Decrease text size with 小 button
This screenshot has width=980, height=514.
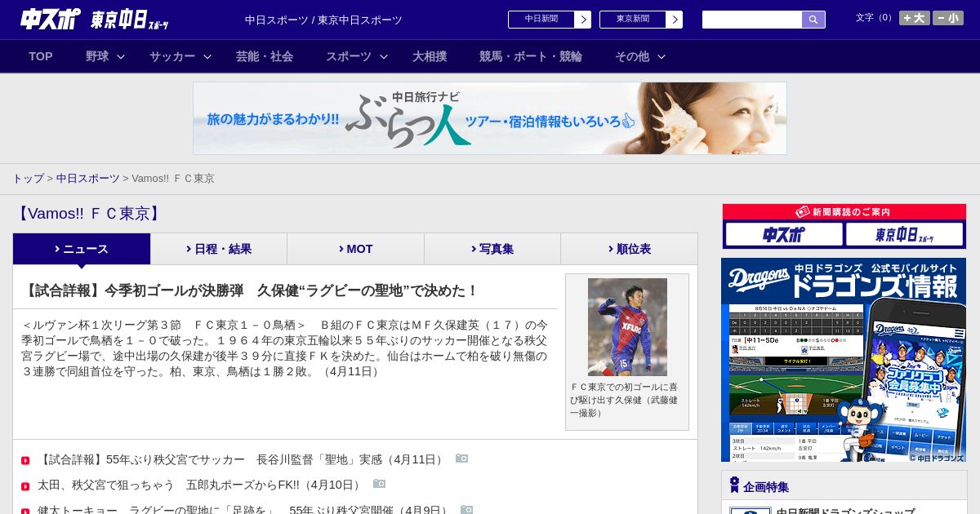pyautogui.click(x=948, y=18)
